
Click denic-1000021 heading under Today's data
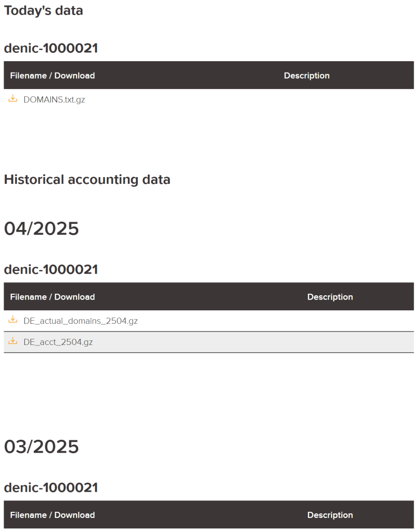coord(51,48)
